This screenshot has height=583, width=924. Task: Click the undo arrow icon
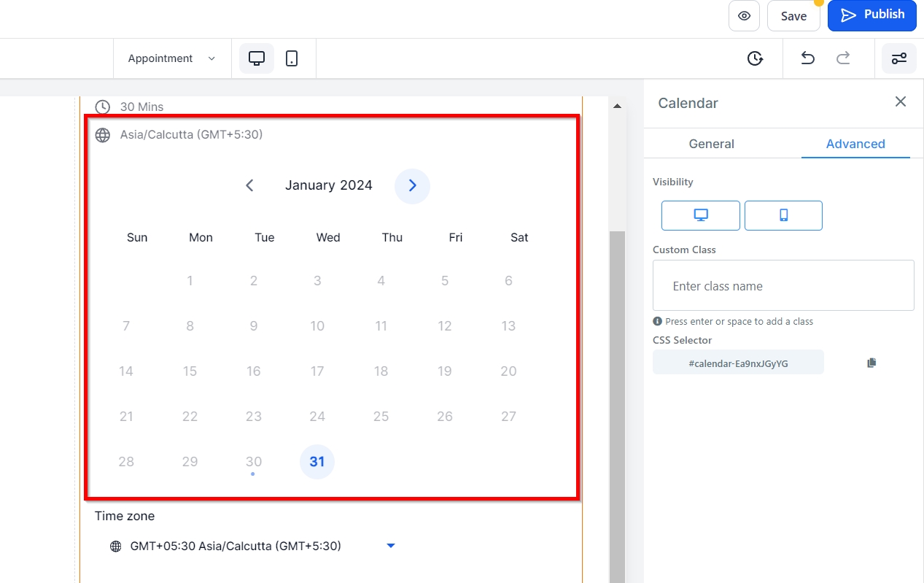tap(807, 58)
